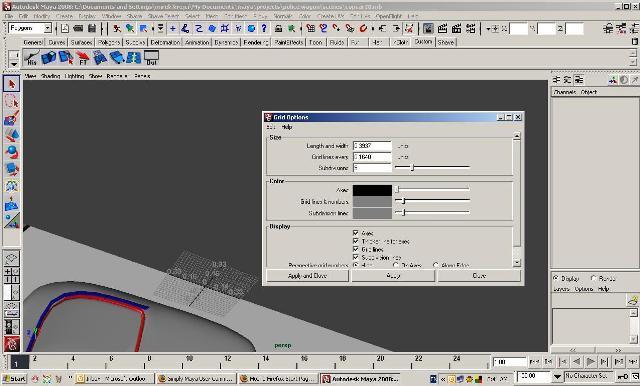The width and height of the screenshot is (640, 386).
Task: Click the lock selection padlock icon
Action: pyautogui.click(x=278, y=28)
